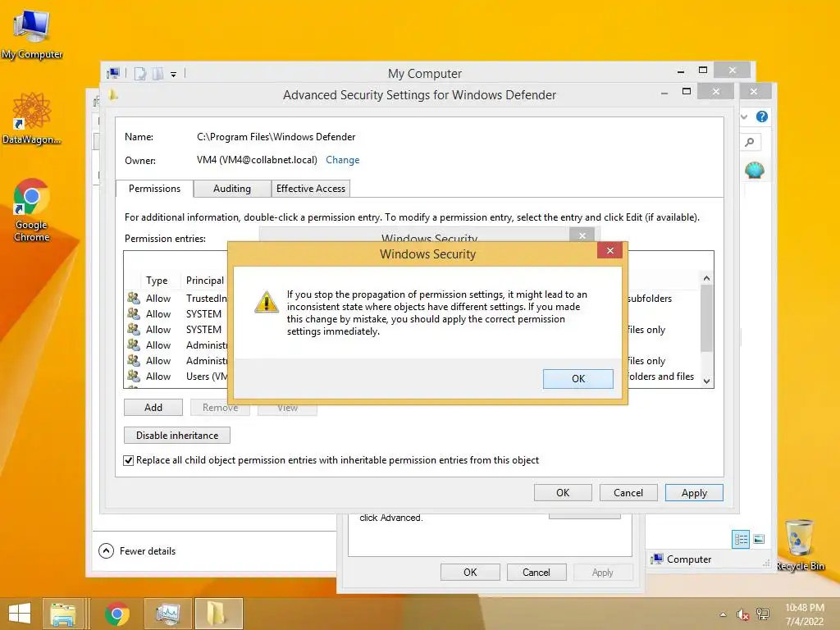This screenshot has height=630, width=840.
Task: Open the Windows Start button
Action: point(20,614)
